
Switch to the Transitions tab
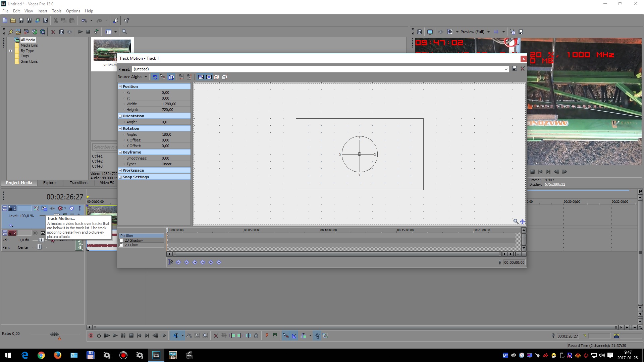pyautogui.click(x=78, y=183)
